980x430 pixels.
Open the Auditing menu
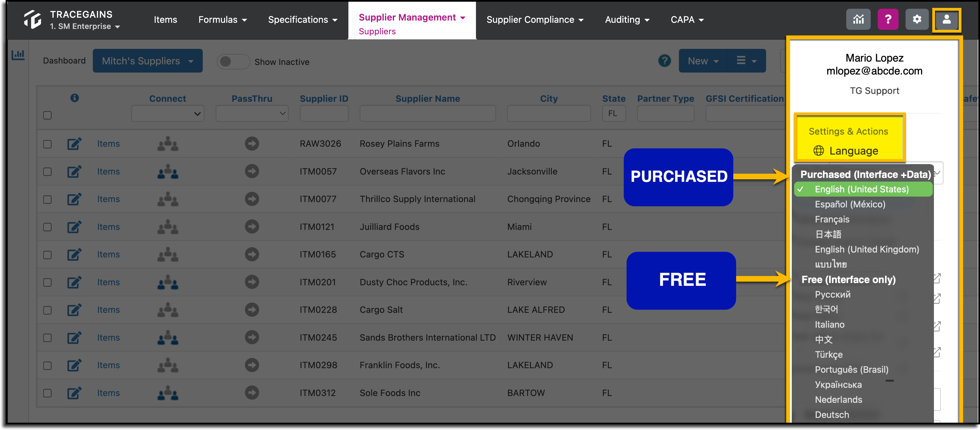(x=627, y=19)
